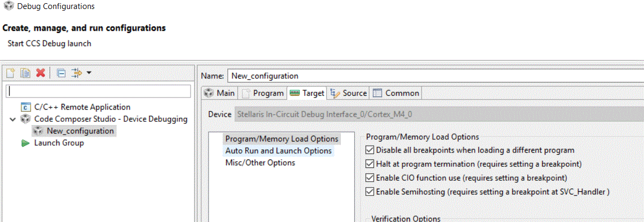The height and width of the screenshot is (222, 644).
Task: Select Auto Run and Launch Options
Action: [278, 151]
